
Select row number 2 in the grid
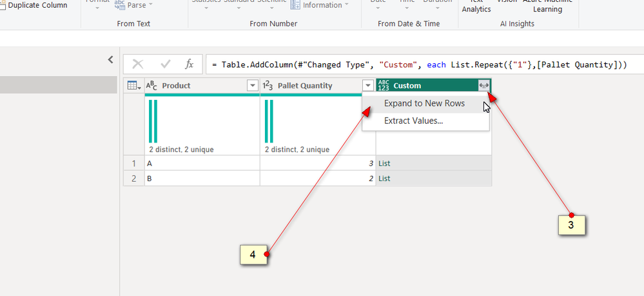tap(134, 179)
